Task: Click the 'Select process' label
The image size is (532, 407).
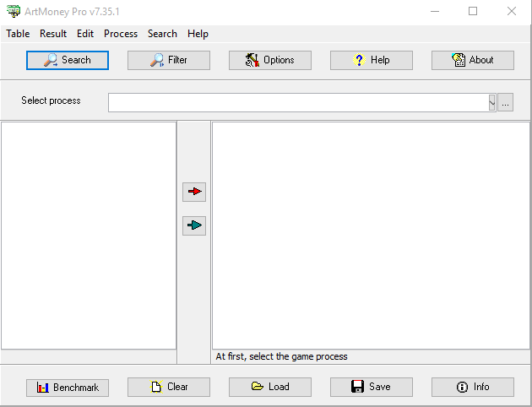Action: [x=51, y=100]
